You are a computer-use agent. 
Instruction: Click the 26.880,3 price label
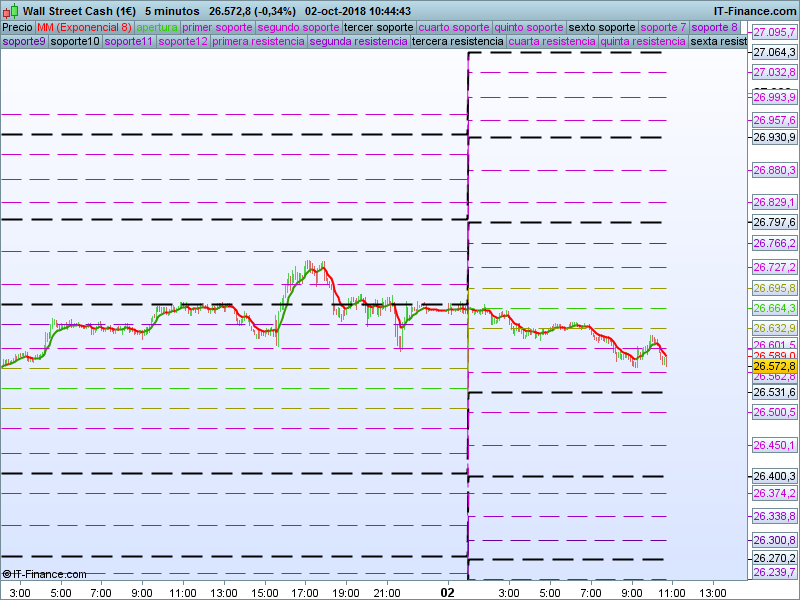[774, 170]
